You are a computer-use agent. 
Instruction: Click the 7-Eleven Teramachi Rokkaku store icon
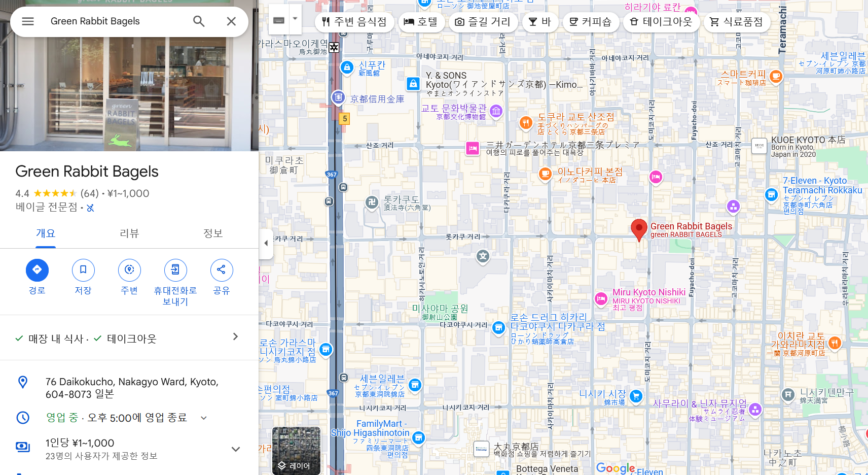point(771,194)
